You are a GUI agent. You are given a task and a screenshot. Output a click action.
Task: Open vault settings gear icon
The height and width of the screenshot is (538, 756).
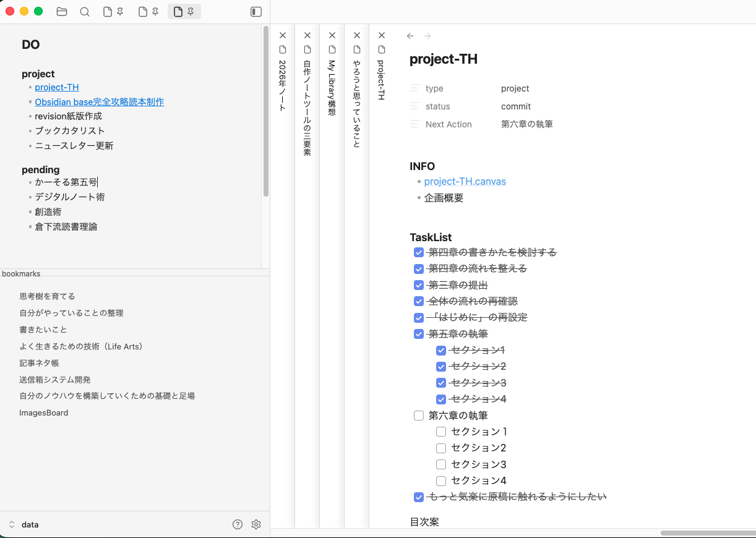click(x=256, y=524)
